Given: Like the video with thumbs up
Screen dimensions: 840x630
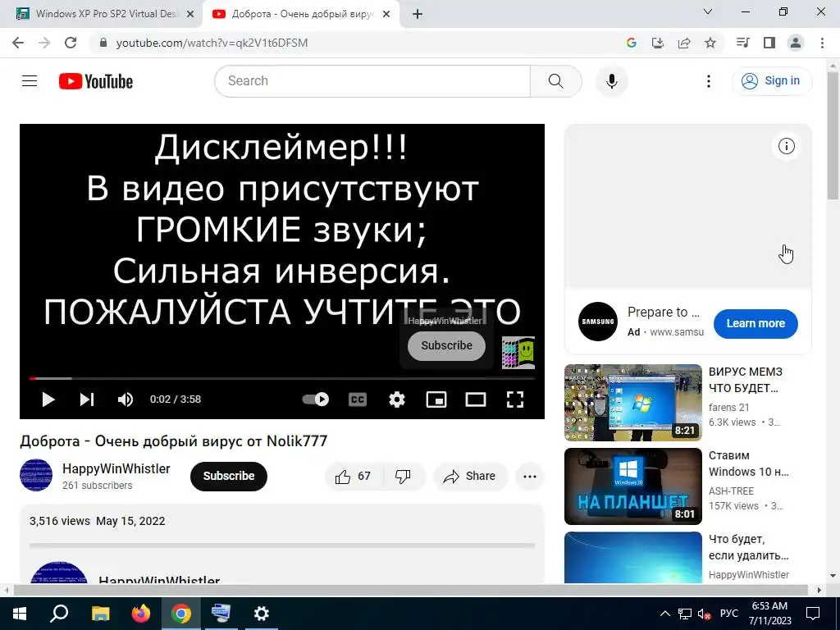Looking at the screenshot, I should [353, 477].
